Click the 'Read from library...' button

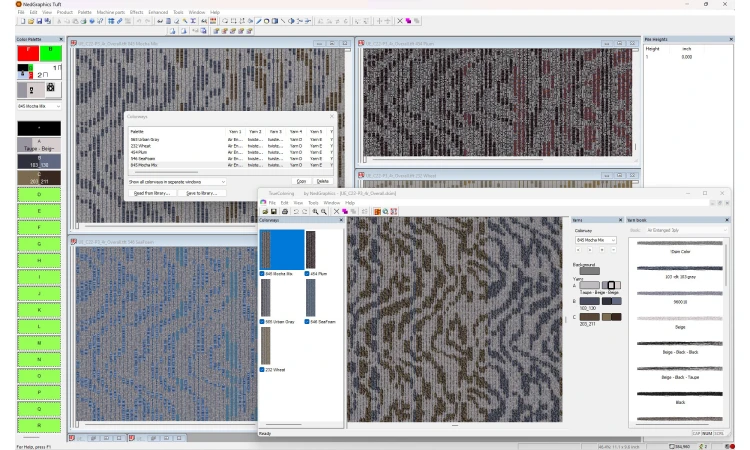click(152, 193)
